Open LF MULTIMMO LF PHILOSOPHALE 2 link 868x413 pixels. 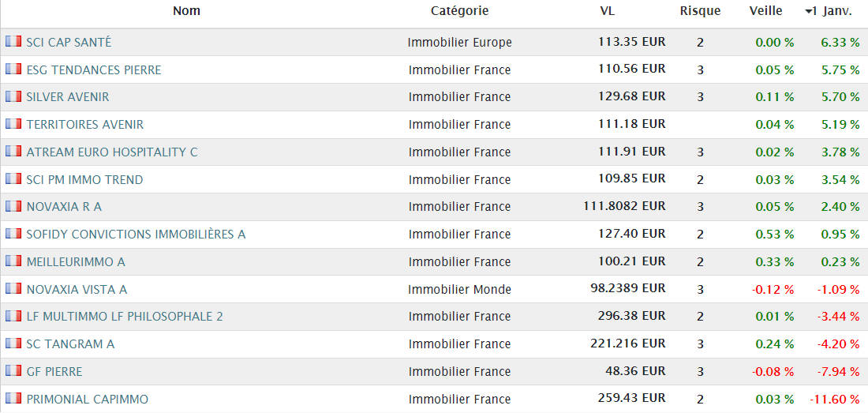125,316
